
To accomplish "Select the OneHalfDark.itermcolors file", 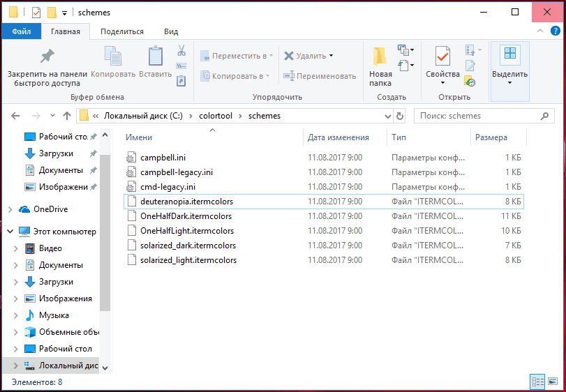I will [324, 216].
